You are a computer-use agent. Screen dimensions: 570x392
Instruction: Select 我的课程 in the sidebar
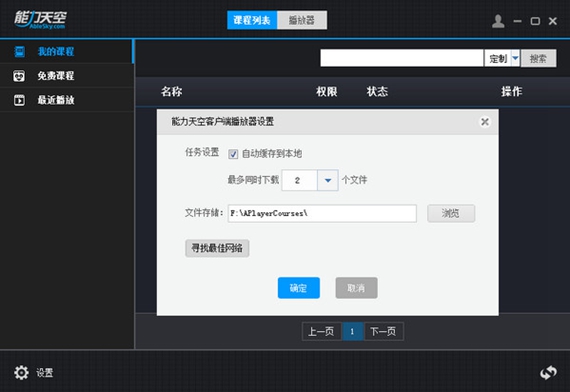[67, 52]
